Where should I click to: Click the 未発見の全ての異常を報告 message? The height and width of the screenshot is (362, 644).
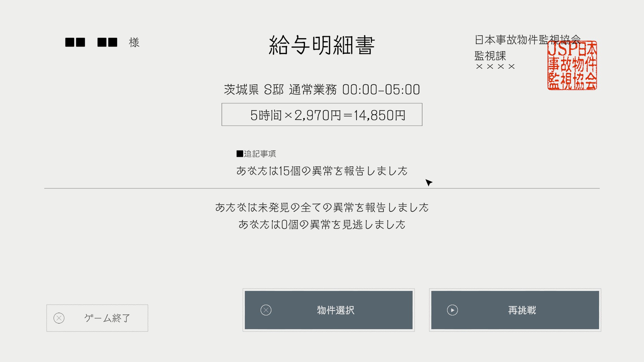[322, 207]
